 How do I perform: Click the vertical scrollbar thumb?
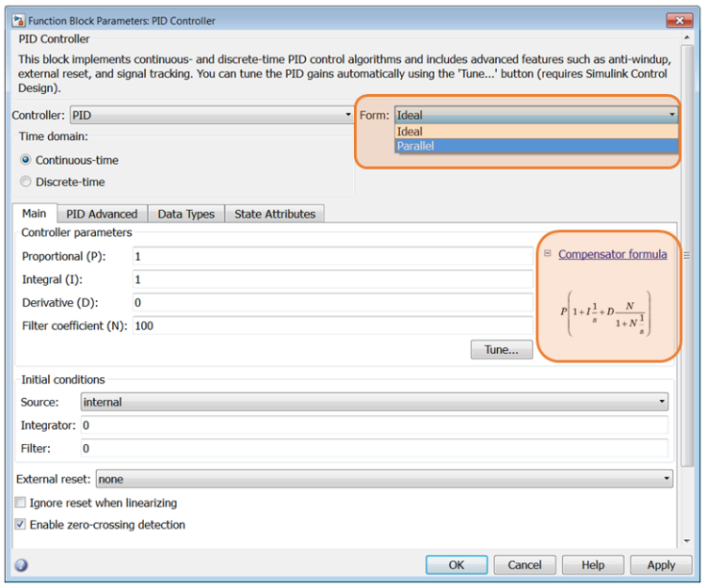click(x=687, y=257)
